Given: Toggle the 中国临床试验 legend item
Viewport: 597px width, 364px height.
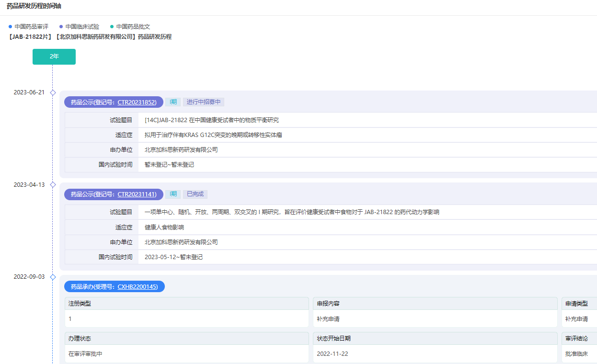Looking at the screenshot, I should tap(79, 27).
